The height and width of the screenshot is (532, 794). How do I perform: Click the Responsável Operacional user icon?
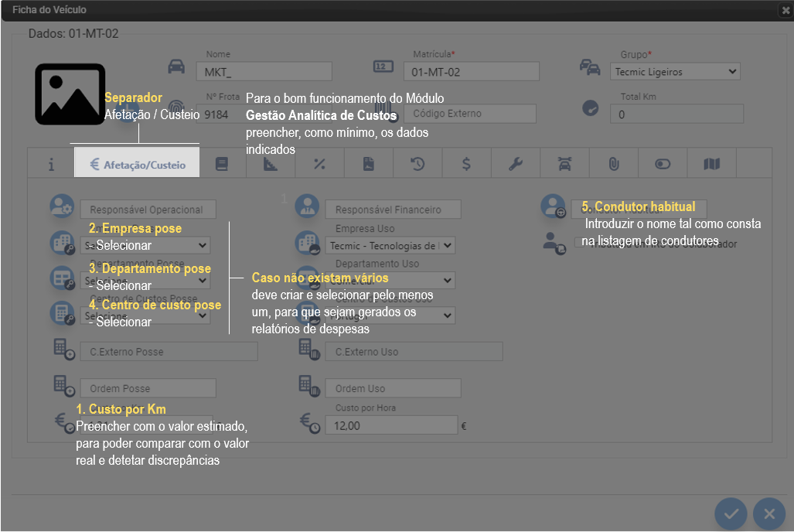click(x=63, y=206)
